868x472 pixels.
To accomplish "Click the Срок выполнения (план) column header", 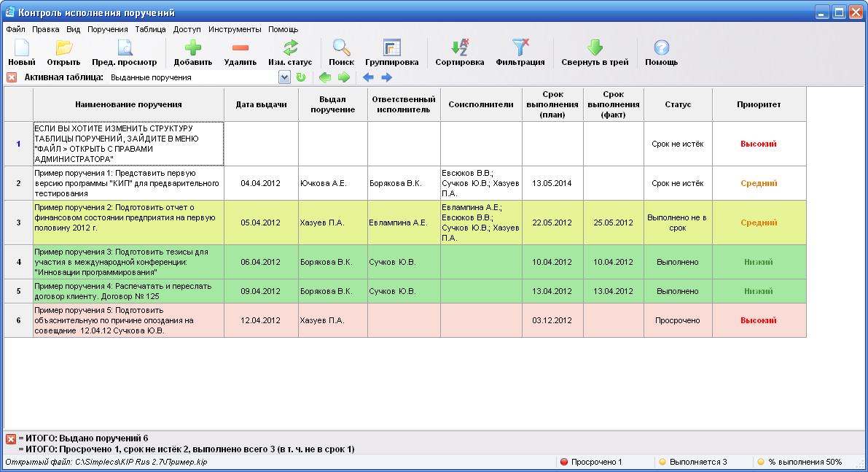I will [x=552, y=104].
